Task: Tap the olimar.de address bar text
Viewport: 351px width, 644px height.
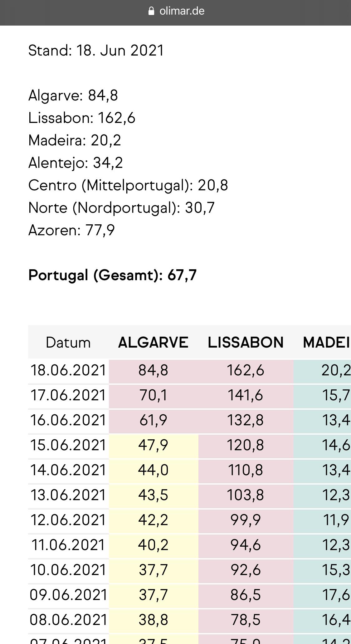Action: tap(182, 11)
